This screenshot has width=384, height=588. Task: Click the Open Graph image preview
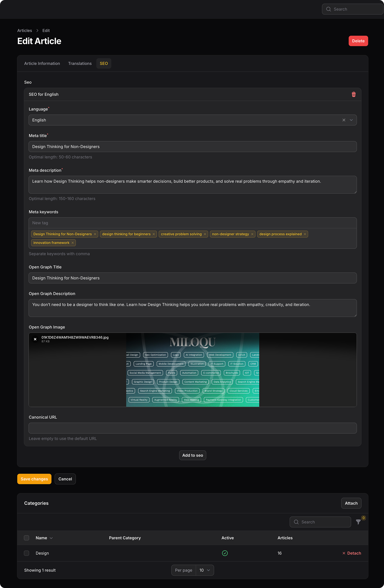click(193, 370)
